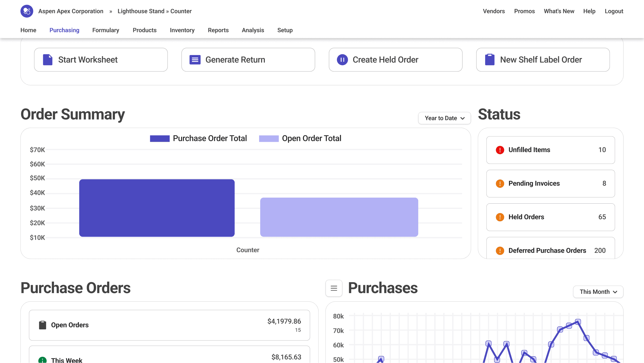Click the Open Orders clipboard icon
This screenshot has width=644, height=363.
tap(43, 325)
